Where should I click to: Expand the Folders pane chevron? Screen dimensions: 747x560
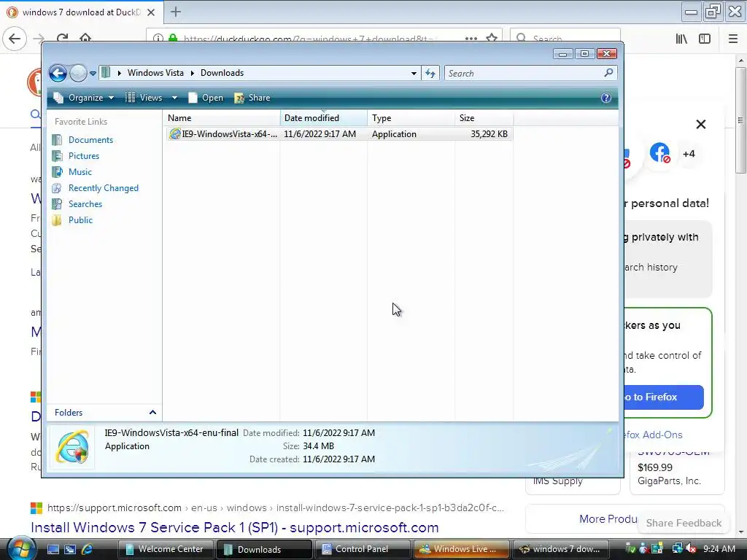coord(152,413)
